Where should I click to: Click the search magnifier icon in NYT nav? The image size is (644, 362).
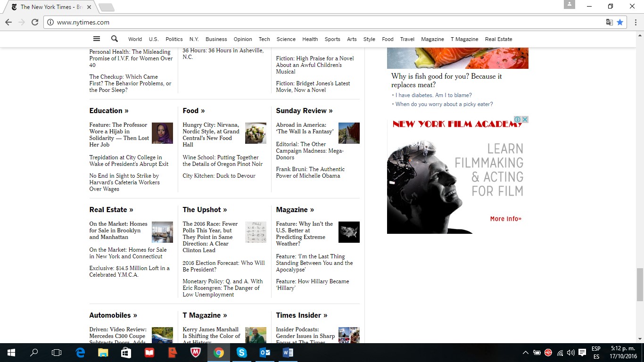115,39
